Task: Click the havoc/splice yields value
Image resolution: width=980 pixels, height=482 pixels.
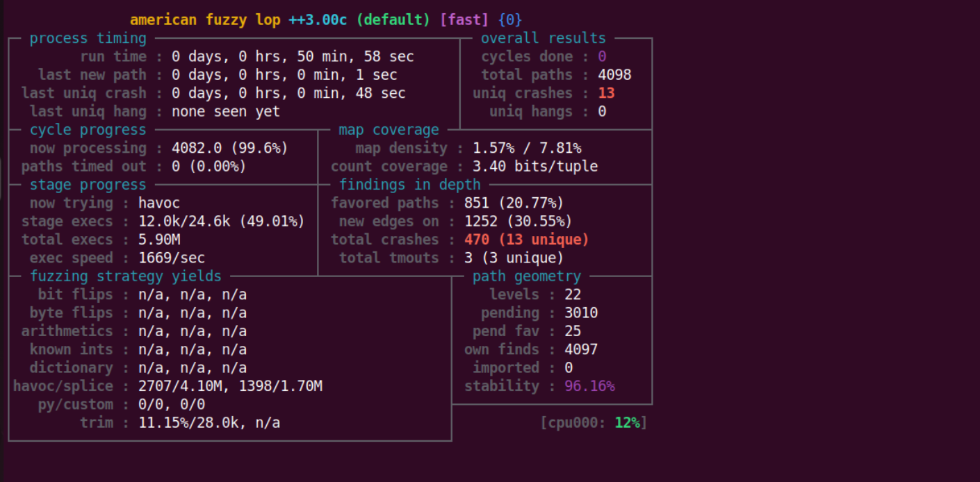Action: [230, 386]
